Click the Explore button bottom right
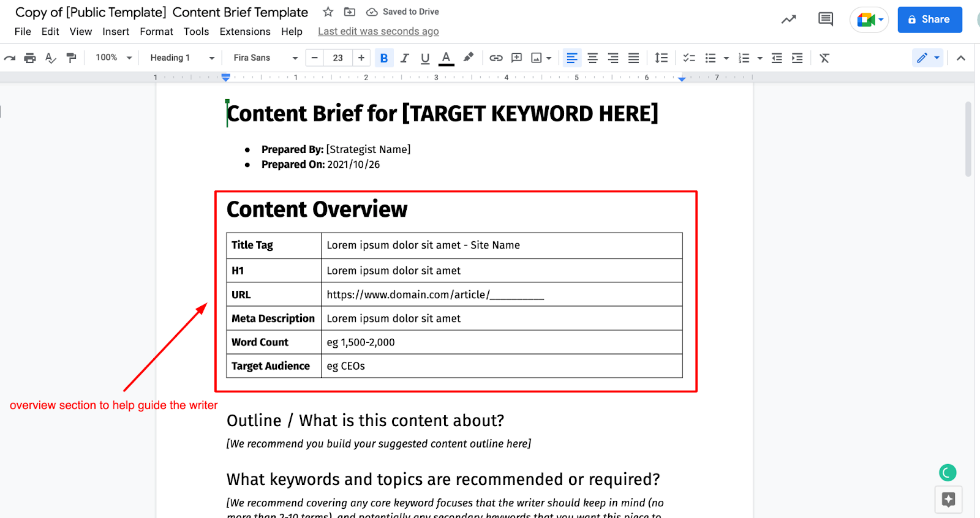Viewport: 980px width, 518px height. 949,500
